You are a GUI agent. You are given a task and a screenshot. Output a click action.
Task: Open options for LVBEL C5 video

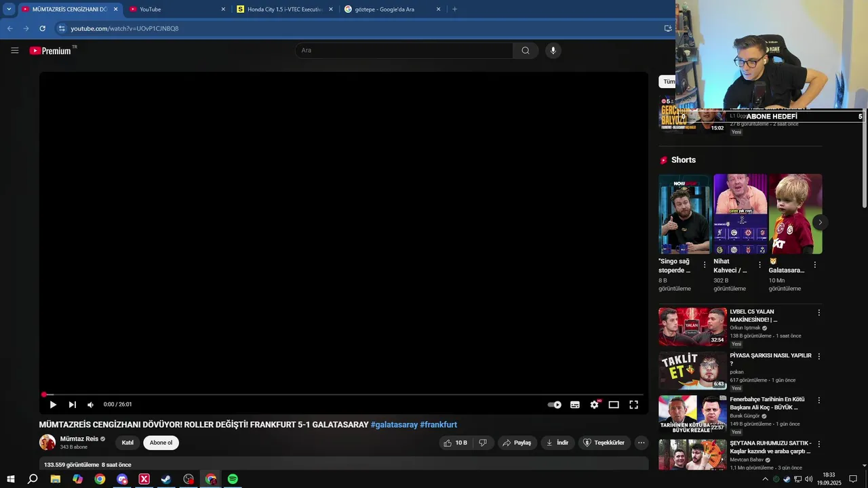coord(818,312)
